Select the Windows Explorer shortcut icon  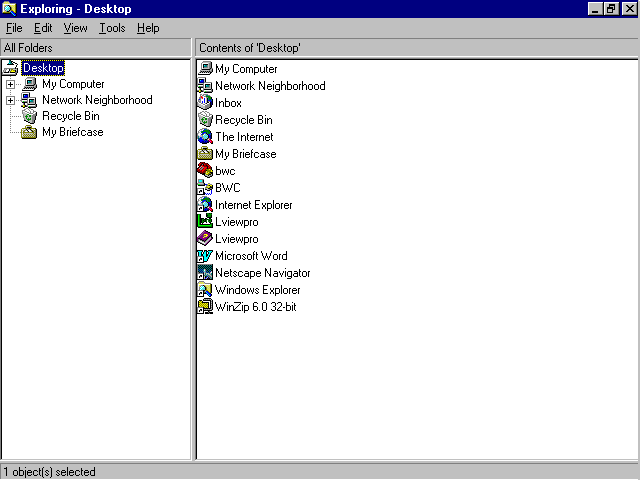(x=206, y=290)
